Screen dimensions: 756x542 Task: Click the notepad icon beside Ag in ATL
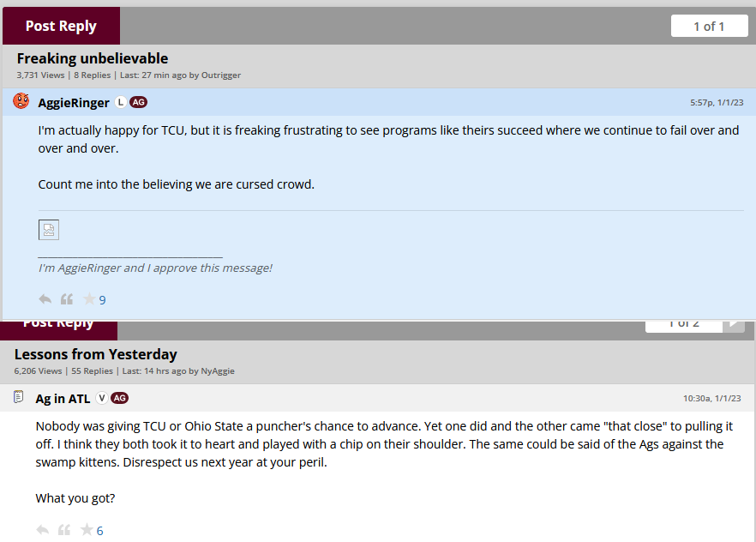[x=19, y=397]
